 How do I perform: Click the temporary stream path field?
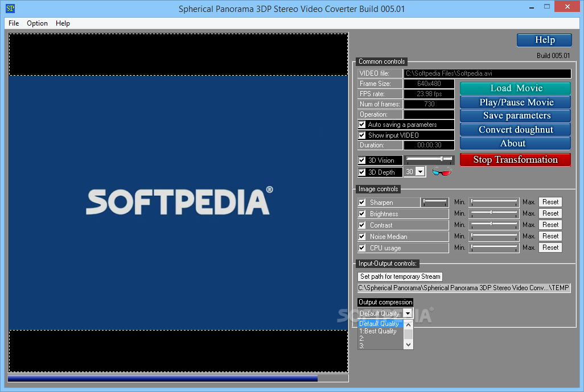(x=464, y=288)
